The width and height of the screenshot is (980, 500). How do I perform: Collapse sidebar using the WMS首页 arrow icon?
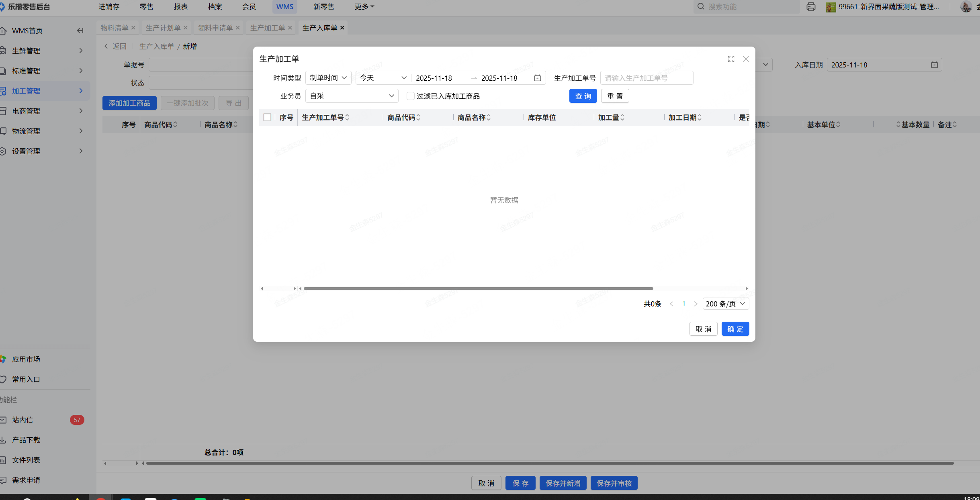tap(80, 31)
